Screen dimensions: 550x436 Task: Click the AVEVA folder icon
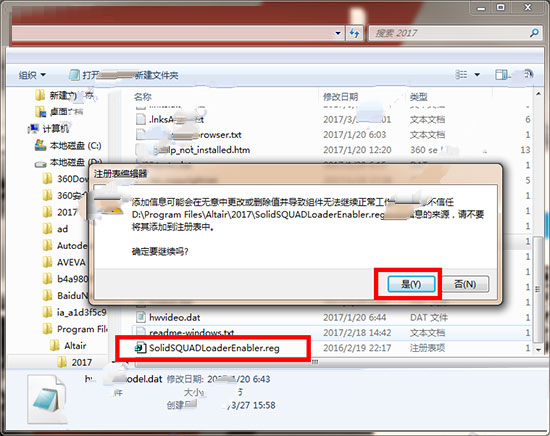click(47, 262)
